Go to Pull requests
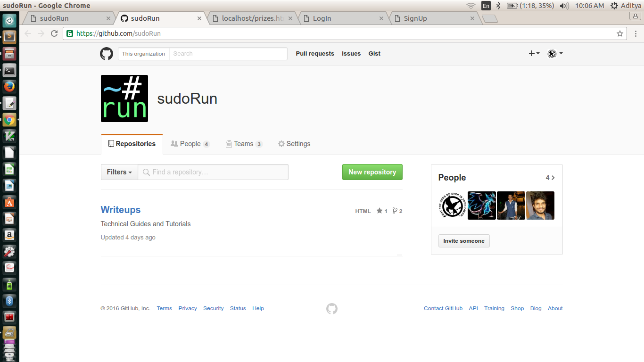This screenshot has width=644, height=362. click(315, 54)
